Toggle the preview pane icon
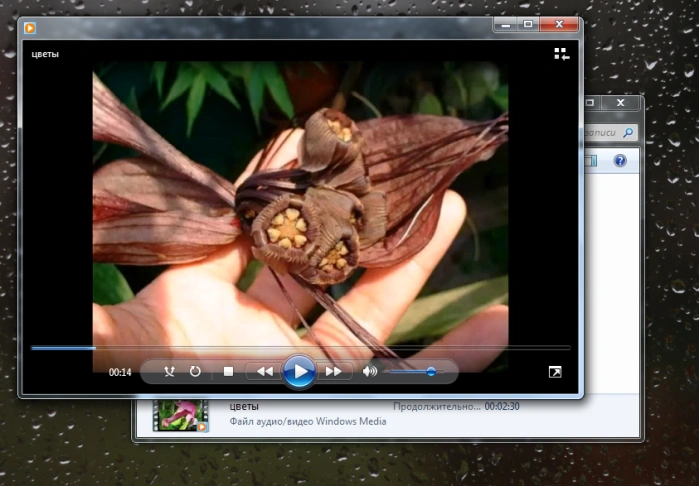699x486 pixels. coord(591,161)
